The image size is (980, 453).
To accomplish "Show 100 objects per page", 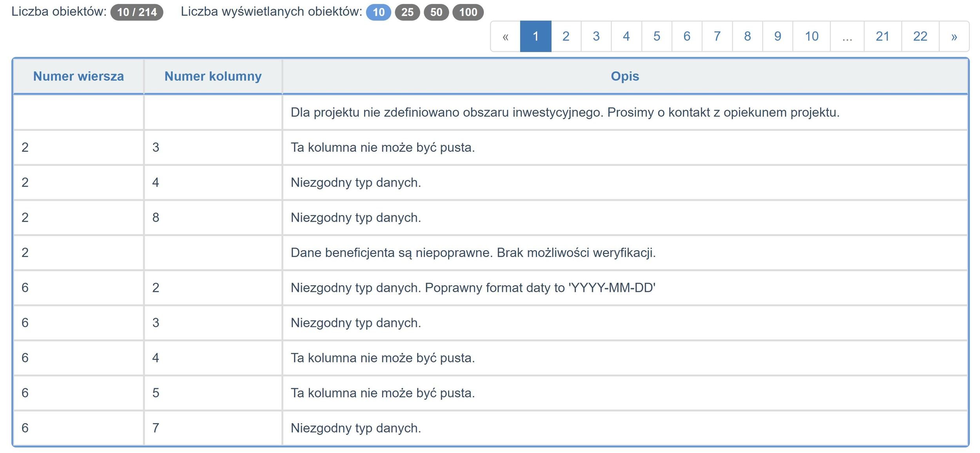I will click(x=468, y=12).
